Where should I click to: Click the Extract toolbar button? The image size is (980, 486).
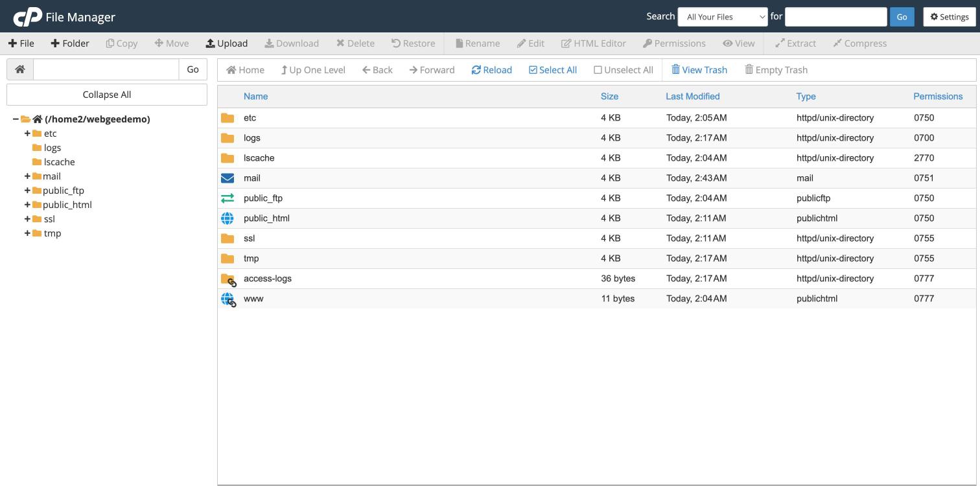click(x=795, y=43)
